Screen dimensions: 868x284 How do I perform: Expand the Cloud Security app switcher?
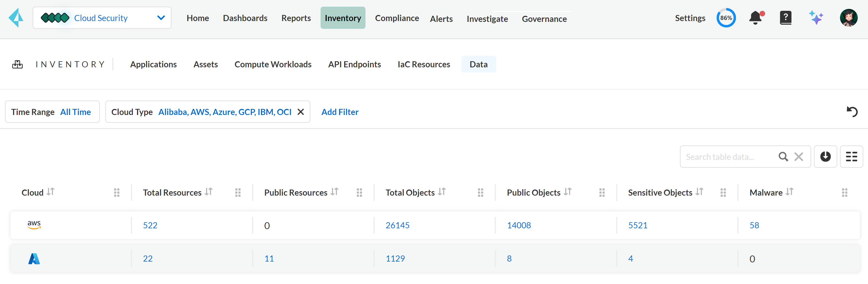point(102,18)
